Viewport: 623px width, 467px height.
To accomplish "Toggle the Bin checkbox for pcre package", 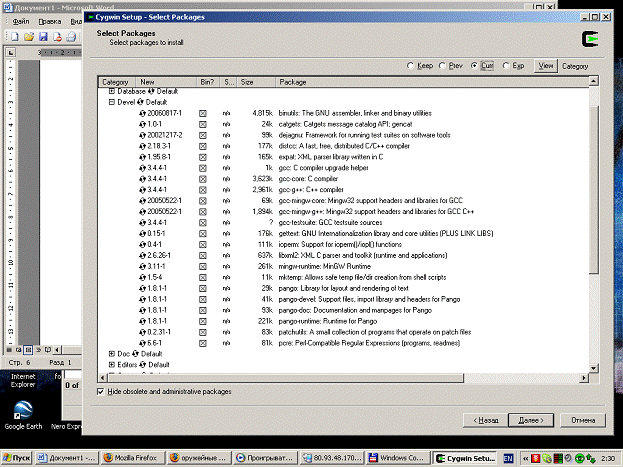I will click(203, 343).
